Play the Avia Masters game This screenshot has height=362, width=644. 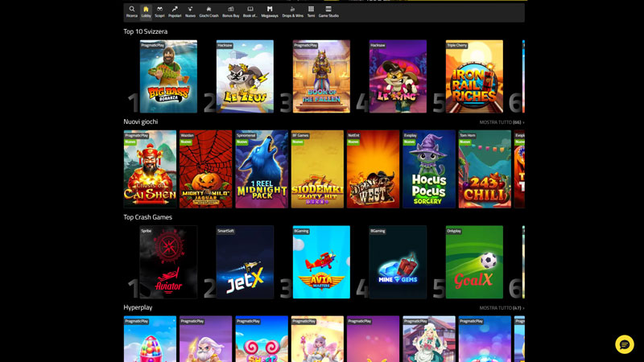pos(321,262)
